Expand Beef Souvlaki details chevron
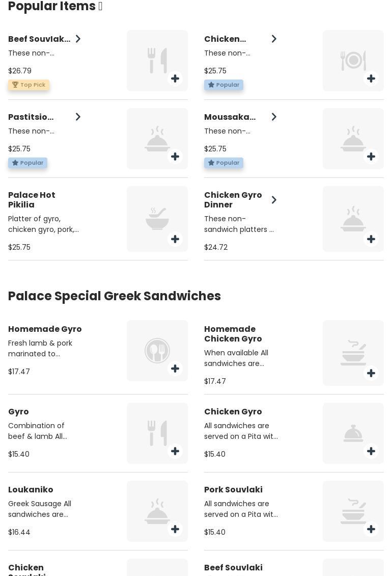The width and height of the screenshot is (392, 576). pyautogui.click(x=78, y=39)
